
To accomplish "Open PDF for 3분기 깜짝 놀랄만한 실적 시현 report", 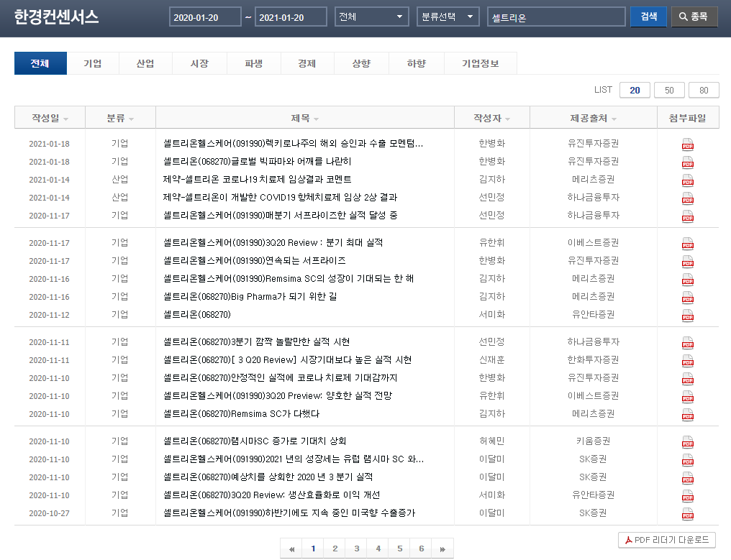I will [687, 343].
